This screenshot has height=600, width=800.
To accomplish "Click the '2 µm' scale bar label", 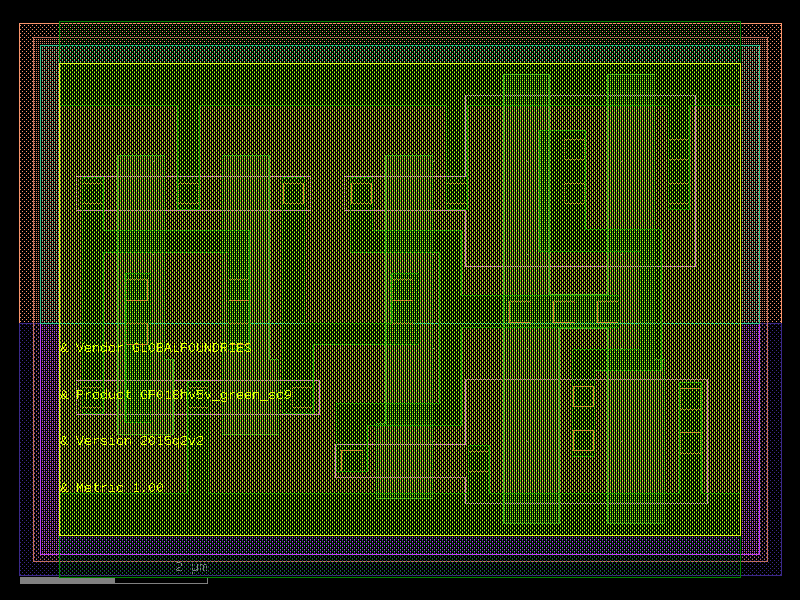I will 191,567.
